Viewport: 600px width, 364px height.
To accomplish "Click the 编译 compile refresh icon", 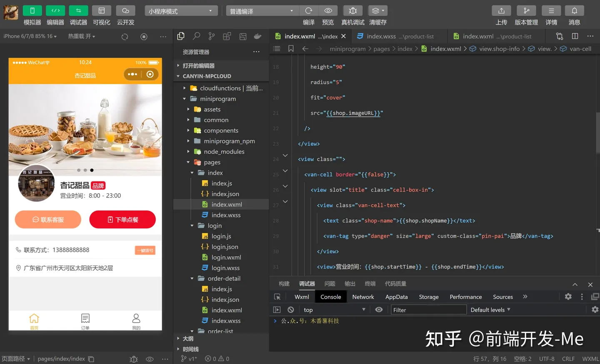I will [309, 11].
